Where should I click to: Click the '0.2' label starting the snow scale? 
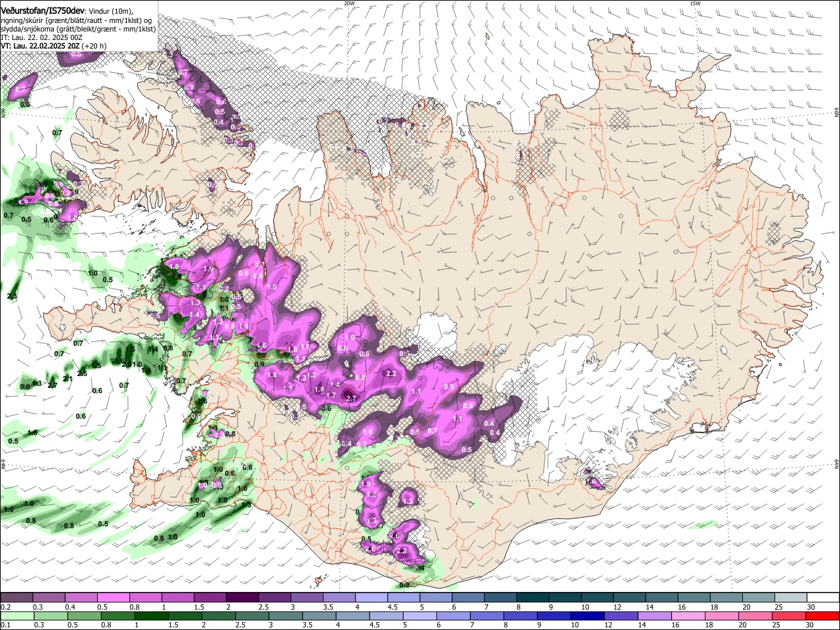[5, 607]
